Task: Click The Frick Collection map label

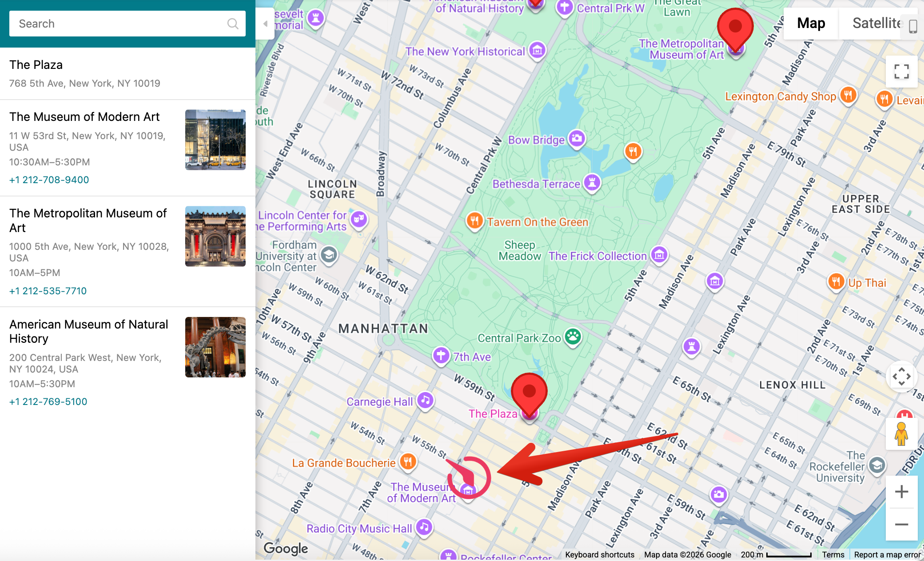Action: pyautogui.click(x=597, y=256)
